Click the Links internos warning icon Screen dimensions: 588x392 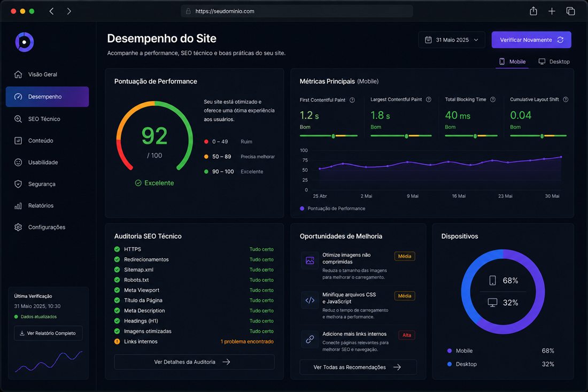[x=117, y=341]
